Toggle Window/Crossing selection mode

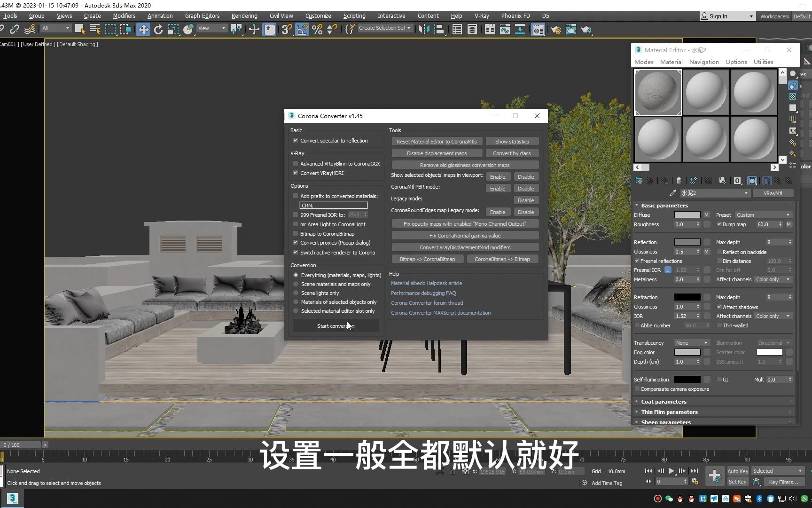[125, 30]
